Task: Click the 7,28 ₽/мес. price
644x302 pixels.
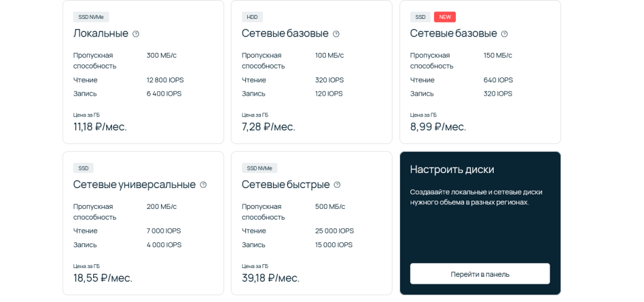Action: [x=268, y=126]
